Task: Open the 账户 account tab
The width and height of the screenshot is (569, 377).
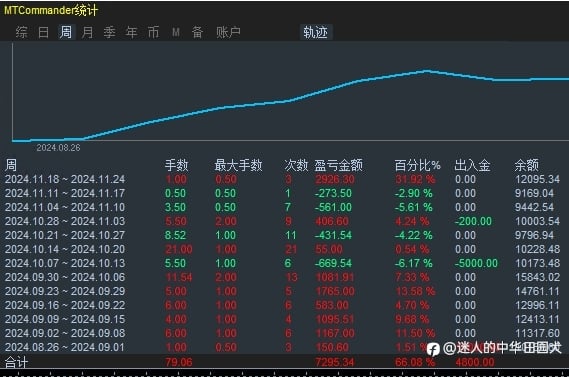Action: pos(228,32)
